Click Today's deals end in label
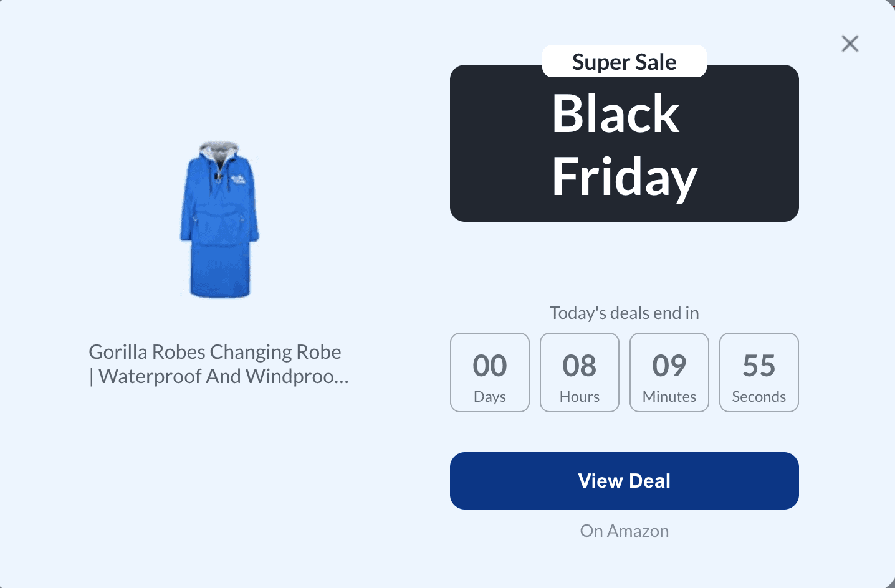This screenshot has width=895, height=588. click(x=624, y=313)
